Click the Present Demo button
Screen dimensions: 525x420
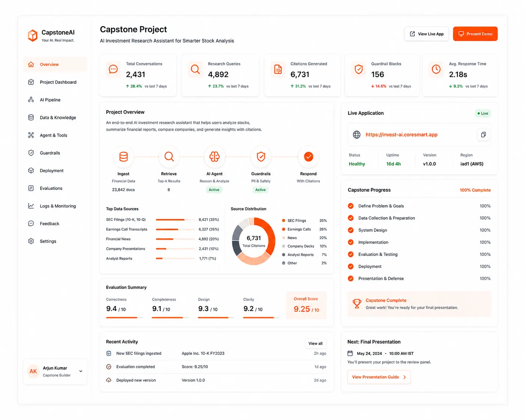[475, 34]
